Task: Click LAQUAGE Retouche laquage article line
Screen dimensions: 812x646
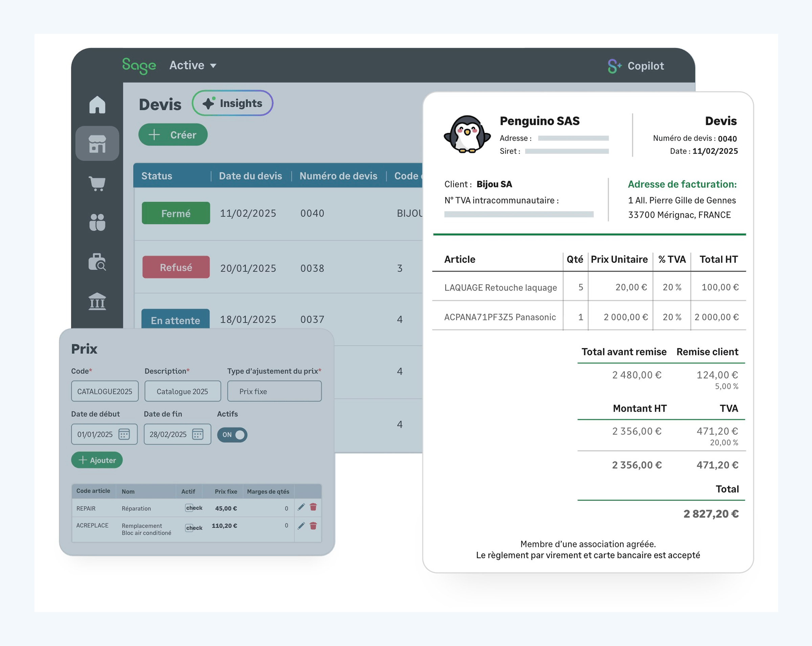Action: pos(500,287)
